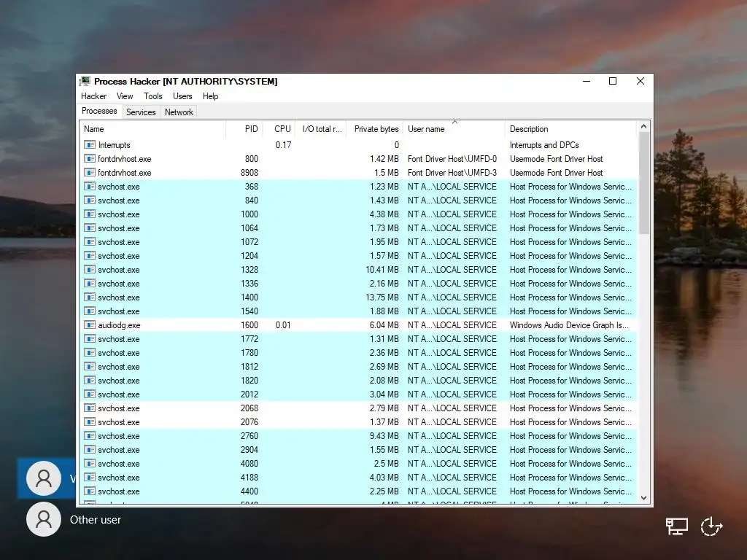Screen dimensions: 747x560
Task: Sort by the User name column
Action: 454,129
